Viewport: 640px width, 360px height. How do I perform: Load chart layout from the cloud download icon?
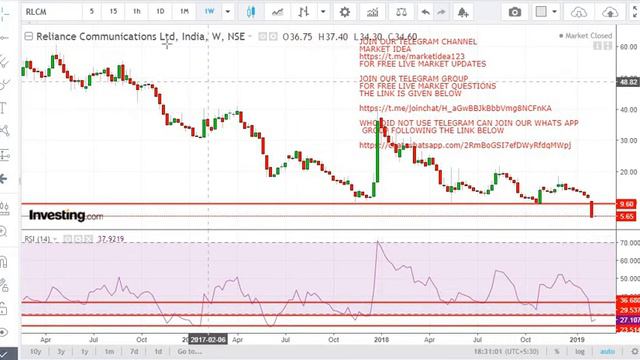click(x=579, y=12)
